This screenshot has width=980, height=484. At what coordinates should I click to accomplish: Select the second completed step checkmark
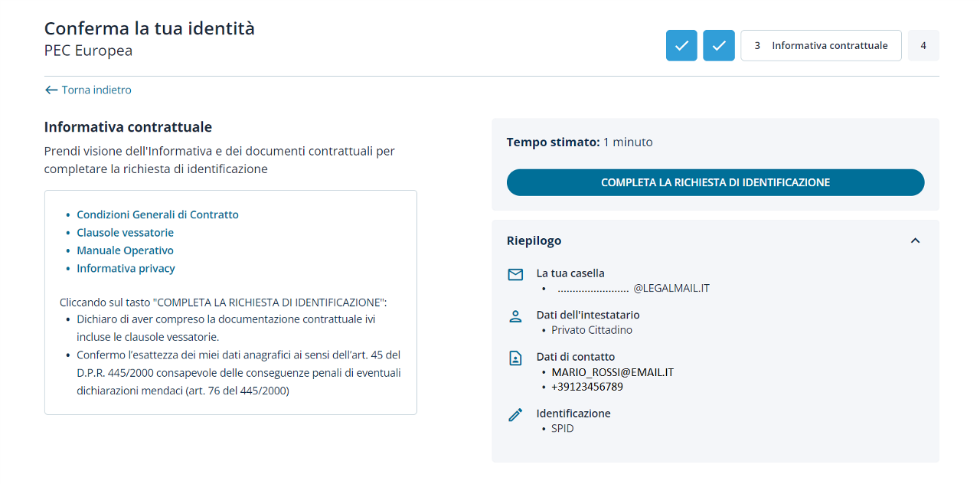pos(719,45)
